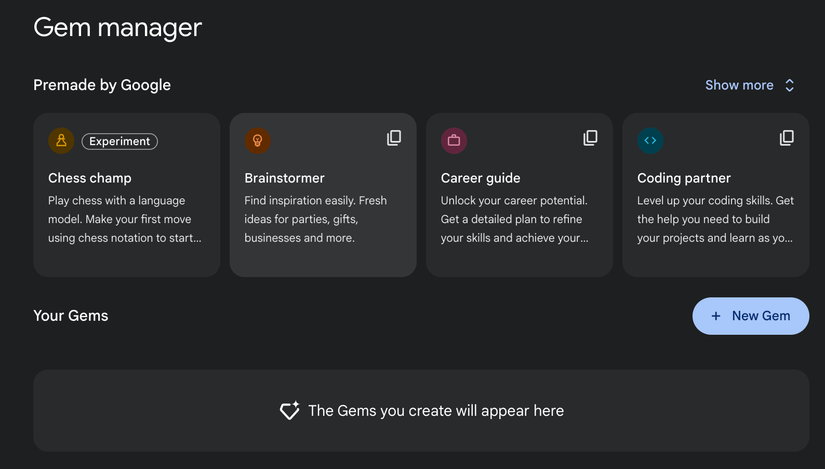
Task: Click the Chess champ pawn icon
Action: point(61,141)
